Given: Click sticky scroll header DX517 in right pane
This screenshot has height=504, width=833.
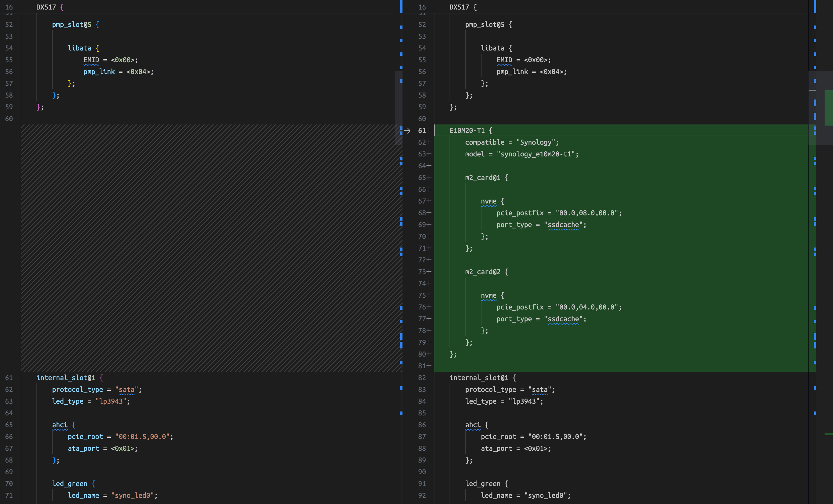Looking at the screenshot, I should [459, 7].
